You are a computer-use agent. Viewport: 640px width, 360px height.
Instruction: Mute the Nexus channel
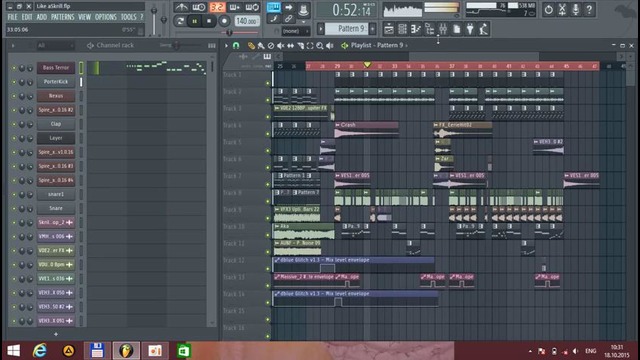coord(13,96)
